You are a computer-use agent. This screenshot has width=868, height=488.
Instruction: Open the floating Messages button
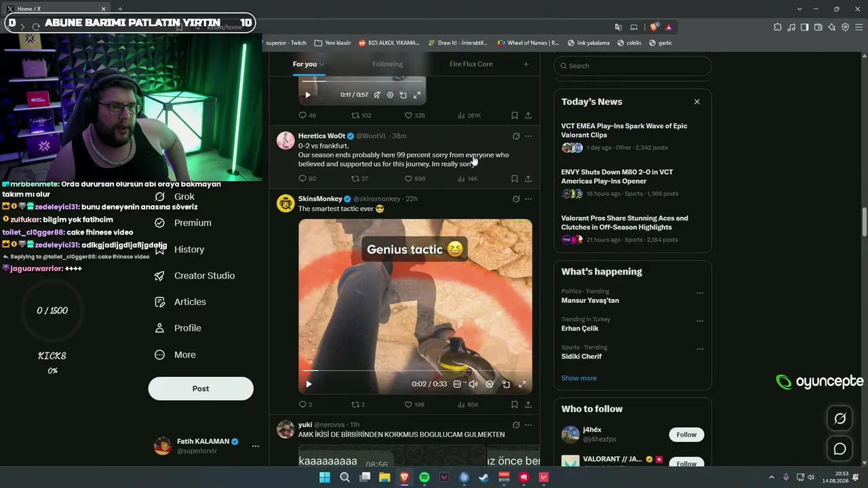pos(840,449)
